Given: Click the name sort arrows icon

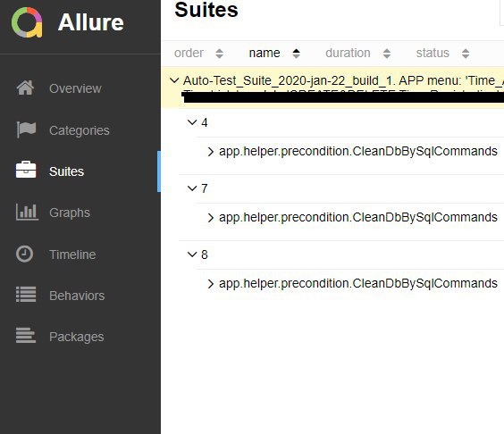Looking at the screenshot, I should point(296,54).
